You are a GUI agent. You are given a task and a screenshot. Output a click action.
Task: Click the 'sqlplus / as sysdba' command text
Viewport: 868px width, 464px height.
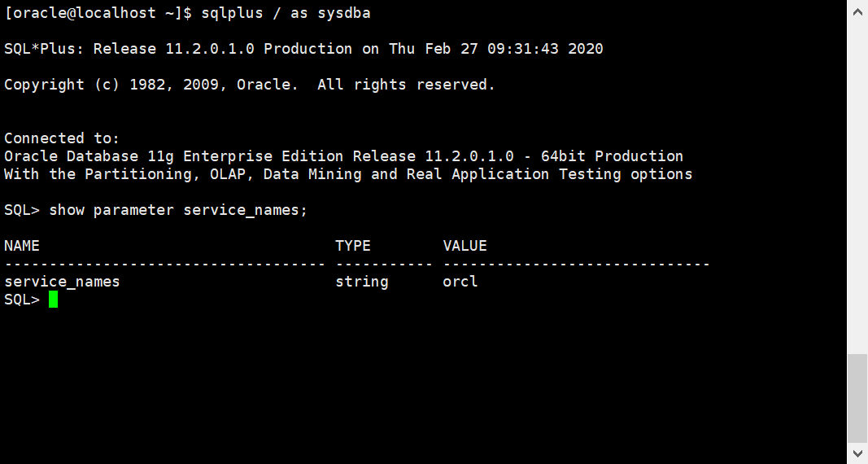286,13
